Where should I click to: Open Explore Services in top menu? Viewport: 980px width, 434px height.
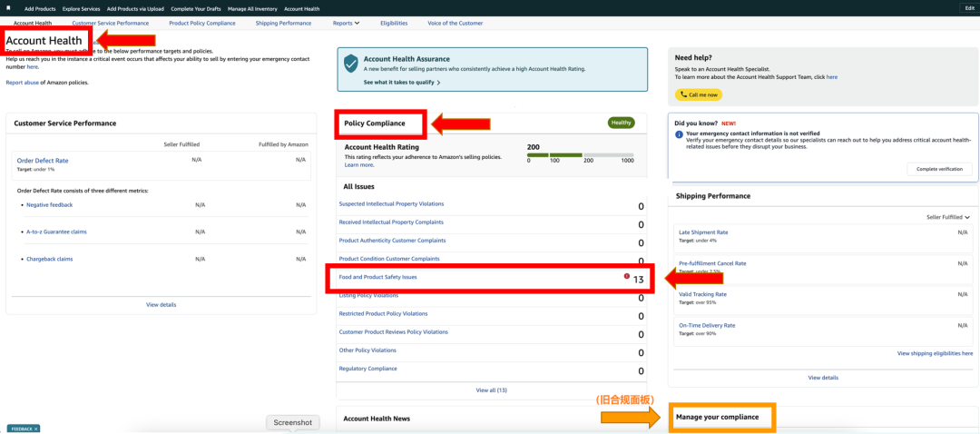coord(82,9)
